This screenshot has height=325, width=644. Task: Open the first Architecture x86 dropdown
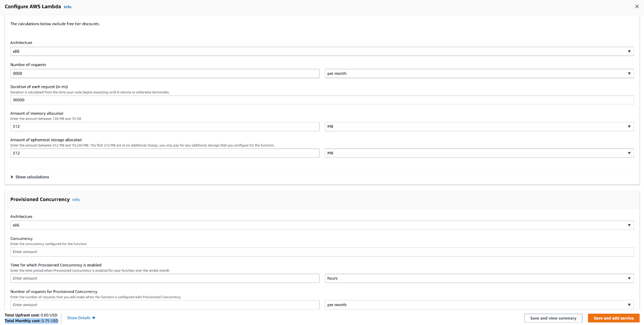point(322,52)
